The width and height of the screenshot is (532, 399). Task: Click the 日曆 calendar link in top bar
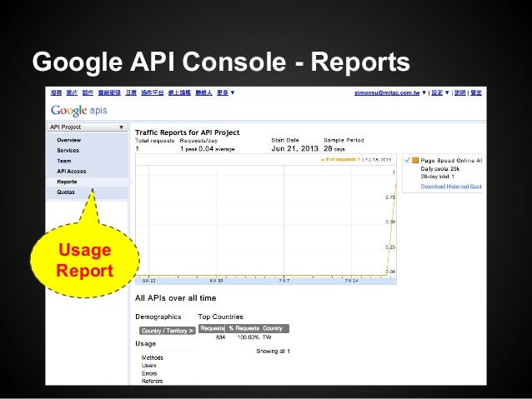pos(131,92)
